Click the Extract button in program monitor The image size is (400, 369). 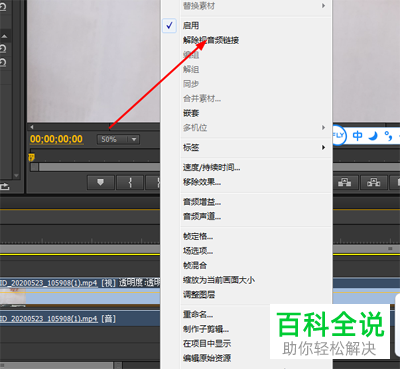point(374,182)
